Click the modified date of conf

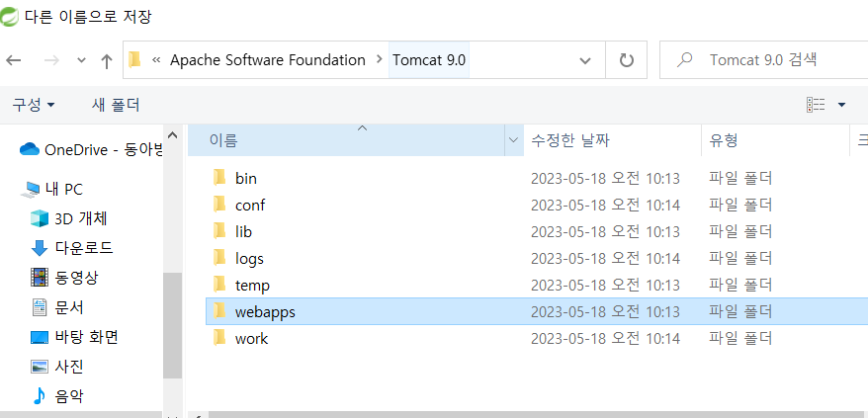[x=605, y=205]
